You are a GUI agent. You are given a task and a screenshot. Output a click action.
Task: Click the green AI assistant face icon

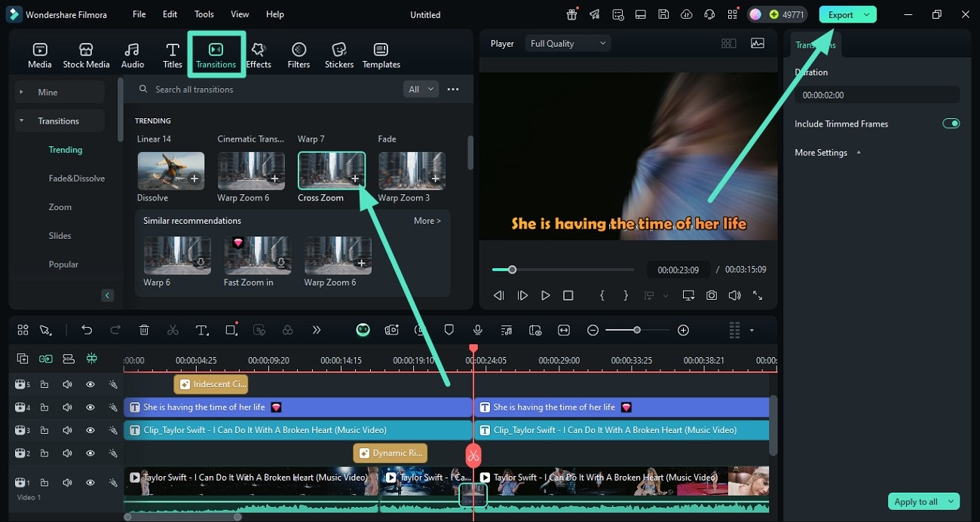[363, 330]
